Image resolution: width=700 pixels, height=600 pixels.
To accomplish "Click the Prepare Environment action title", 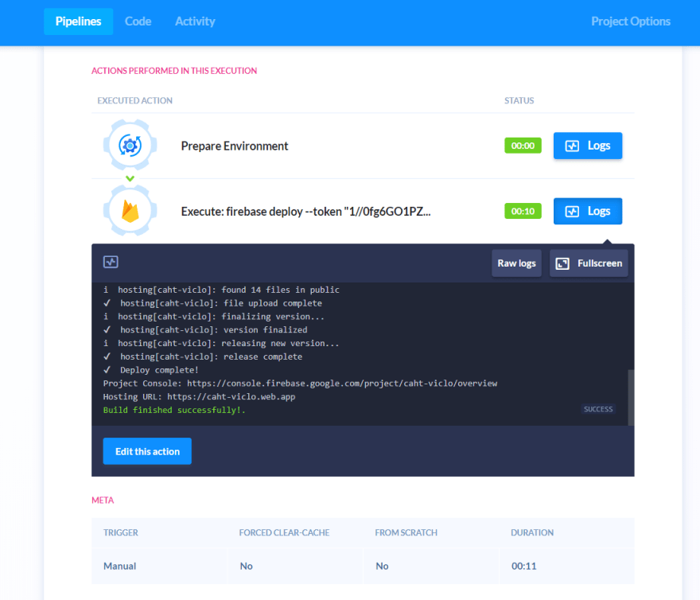I will [235, 146].
